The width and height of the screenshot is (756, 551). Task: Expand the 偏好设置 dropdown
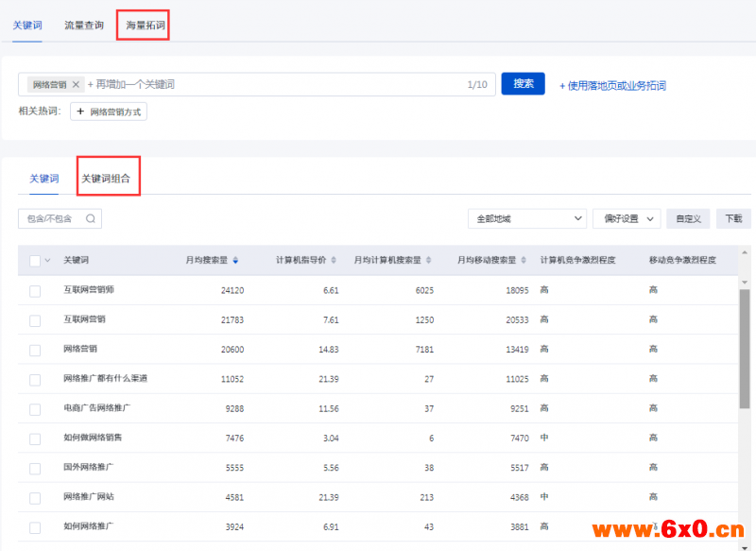tap(627, 219)
